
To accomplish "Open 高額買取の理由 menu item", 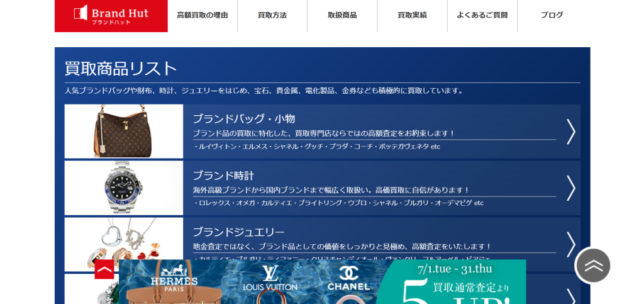I will pos(202,15).
